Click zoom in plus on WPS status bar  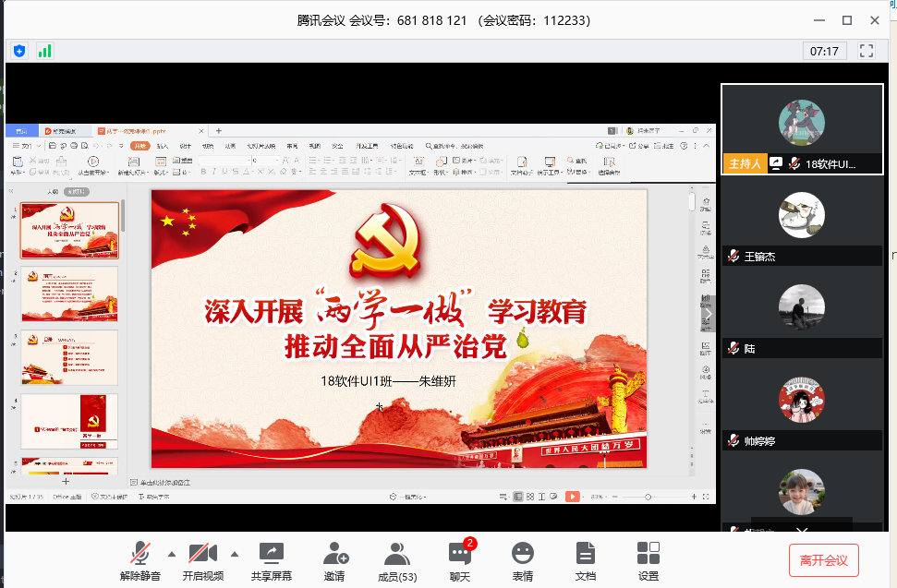tap(694, 497)
